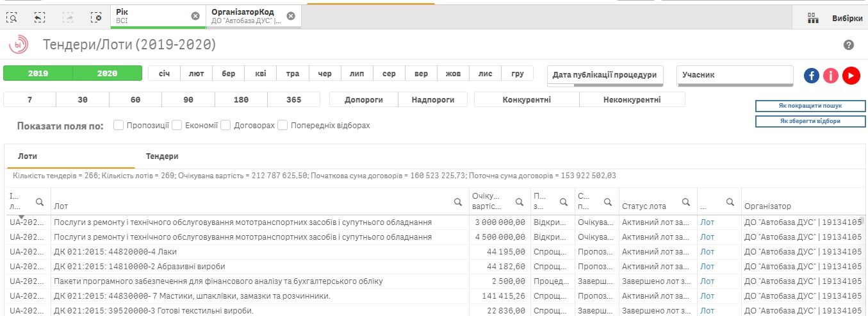
Task: Open Дата публікації процедури filter
Action: [605, 75]
